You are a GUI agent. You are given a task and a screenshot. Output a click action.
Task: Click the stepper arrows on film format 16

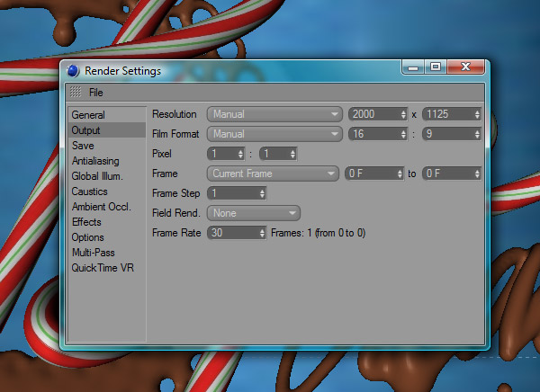click(403, 134)
